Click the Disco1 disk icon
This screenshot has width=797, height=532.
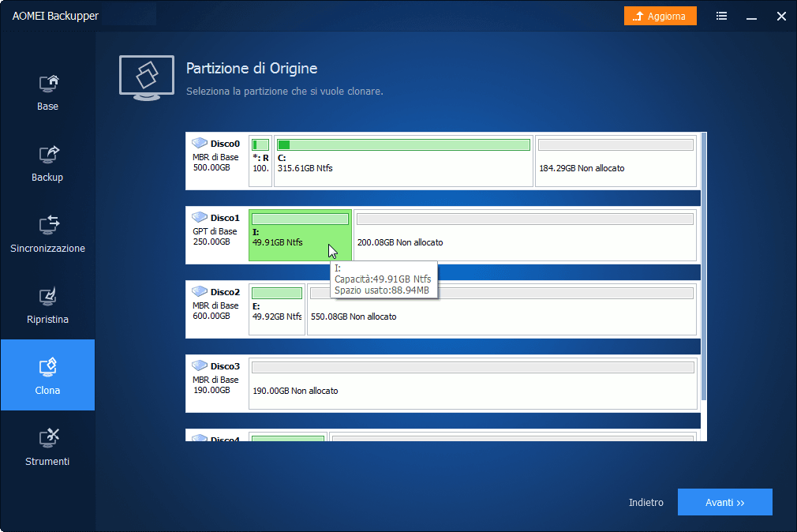click(x=199, y=217)
